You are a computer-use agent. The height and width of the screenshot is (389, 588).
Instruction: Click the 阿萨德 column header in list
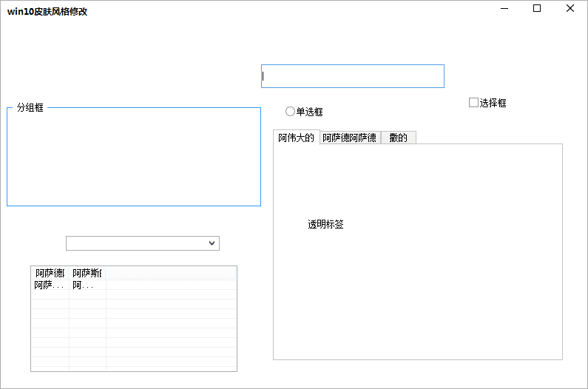point(50,273)
